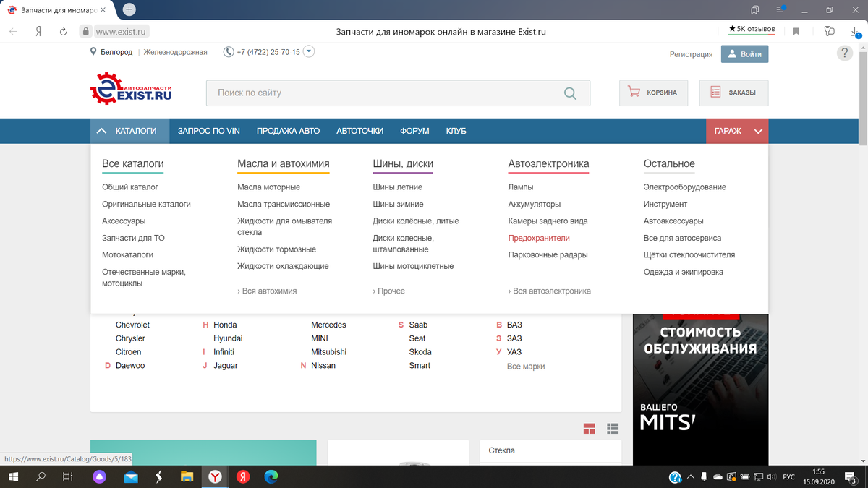This screenshot has width=868, height=488.
Task: Open File Explorer from the taskbar
Action: (x=187, y=476)
